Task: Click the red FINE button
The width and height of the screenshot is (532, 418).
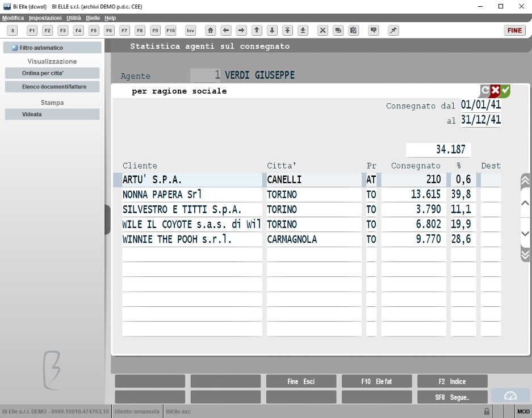Action: tap(514, 31)
